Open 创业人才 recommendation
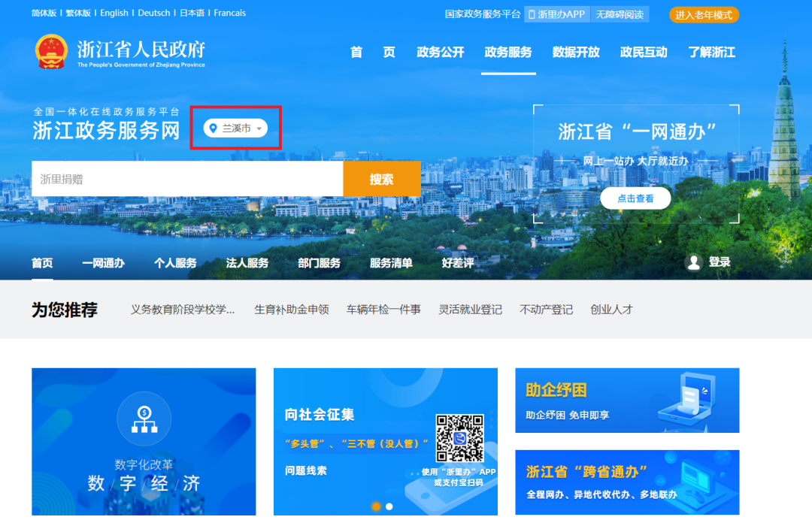This screenshot has width=812, height=529. click(x=611, y=310)
